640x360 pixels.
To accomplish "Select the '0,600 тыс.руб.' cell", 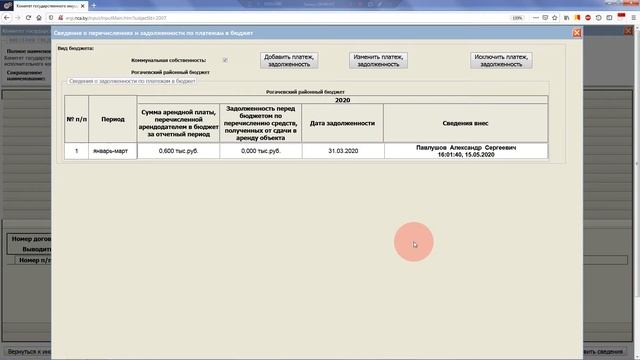I will [x=178, y=151].
